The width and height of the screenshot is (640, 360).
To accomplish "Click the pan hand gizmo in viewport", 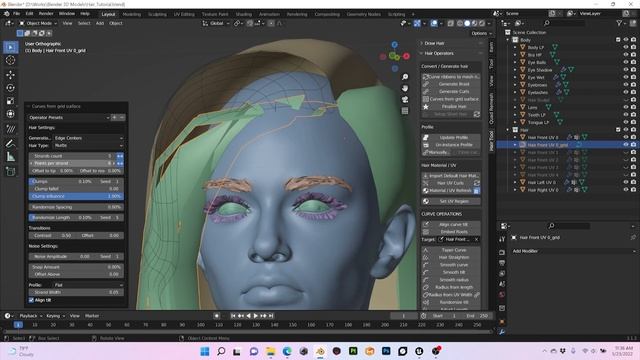I will pos(405,88).
